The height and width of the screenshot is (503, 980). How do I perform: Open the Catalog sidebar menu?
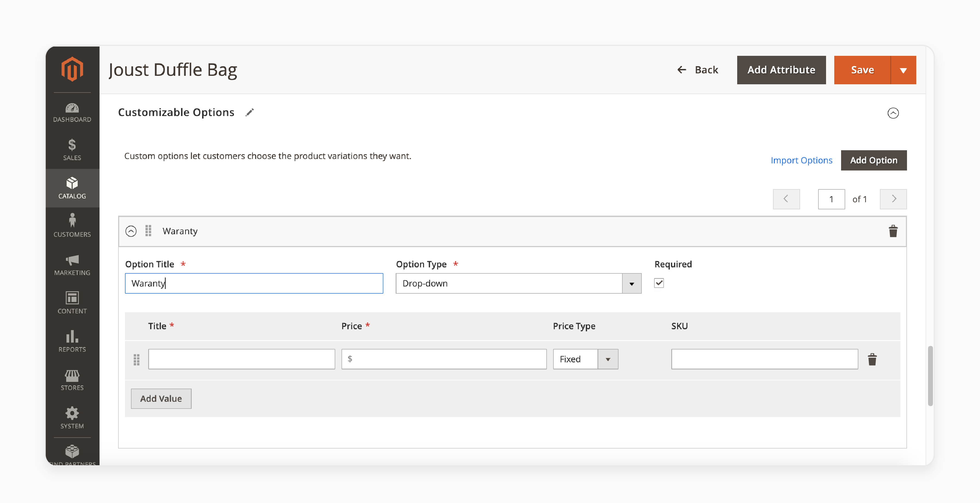[72, 188]
